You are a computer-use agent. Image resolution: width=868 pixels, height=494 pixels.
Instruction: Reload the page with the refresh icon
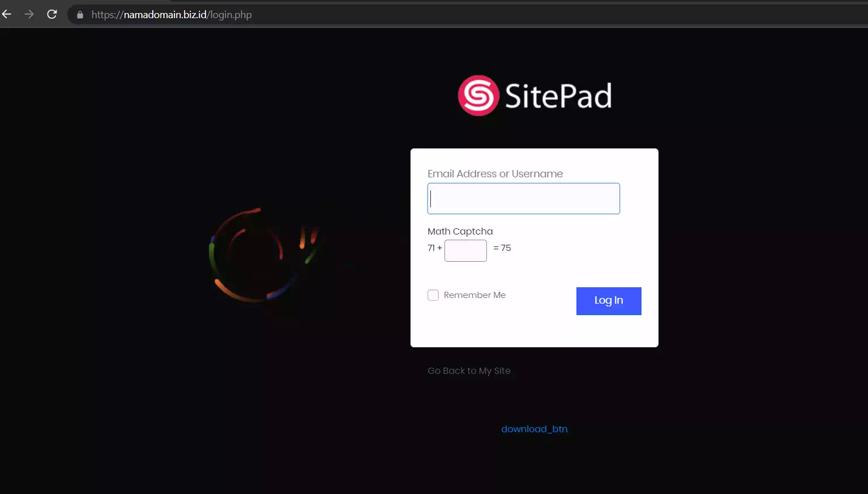[x=52, y=14]
